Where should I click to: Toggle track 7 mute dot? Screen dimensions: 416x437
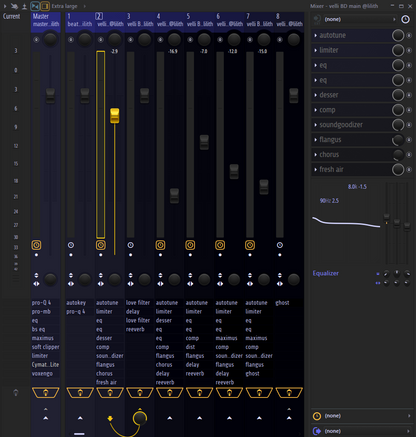click(x=250, y=255)
